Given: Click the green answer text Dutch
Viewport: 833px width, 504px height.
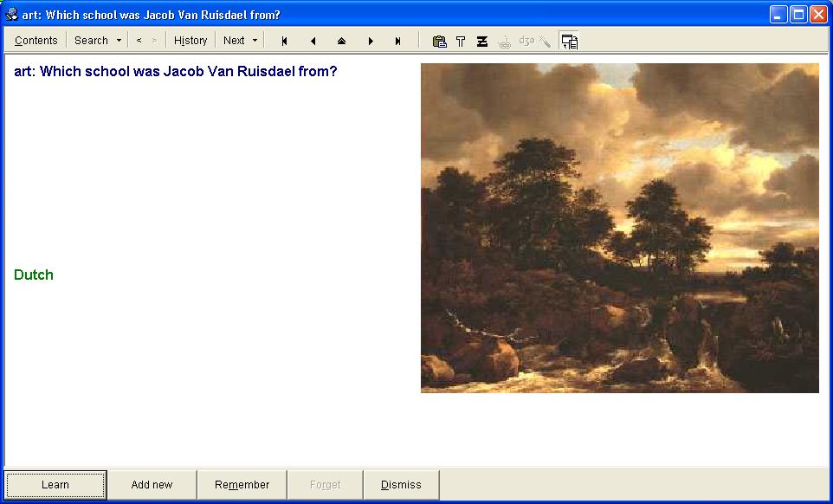Looking at the screenshot, I should click(34, 275).
